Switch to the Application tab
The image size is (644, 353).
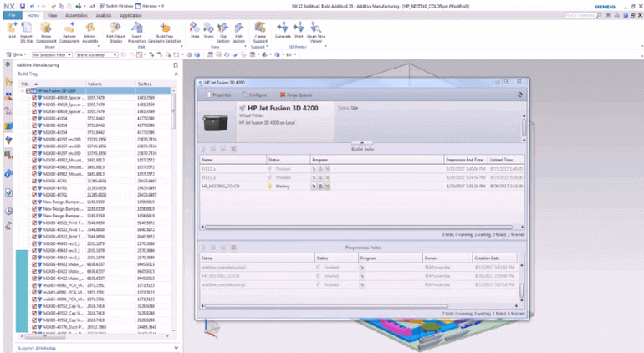[130, 15]
